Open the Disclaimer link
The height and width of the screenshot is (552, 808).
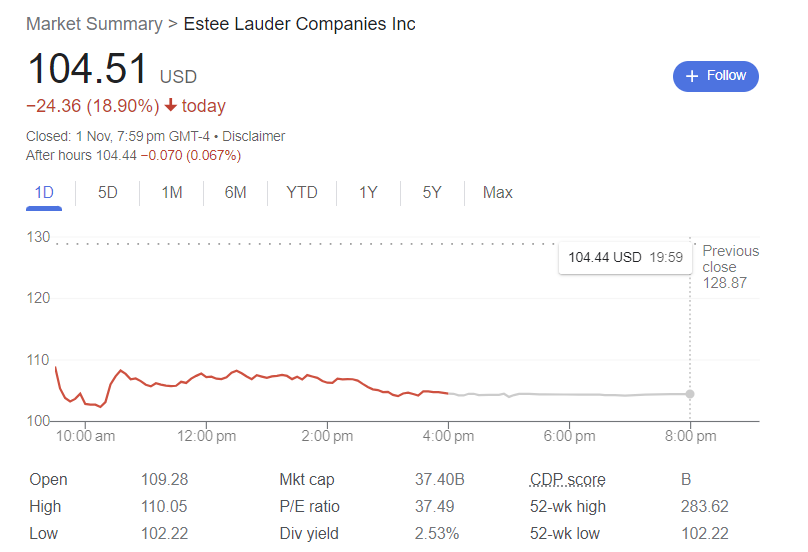254,136
